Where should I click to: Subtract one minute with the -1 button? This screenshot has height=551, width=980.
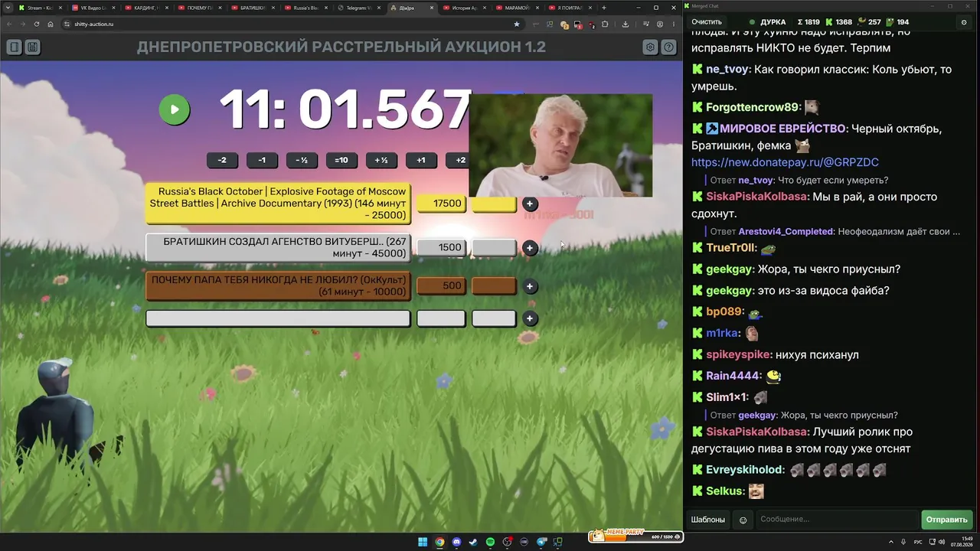point(262,160)
